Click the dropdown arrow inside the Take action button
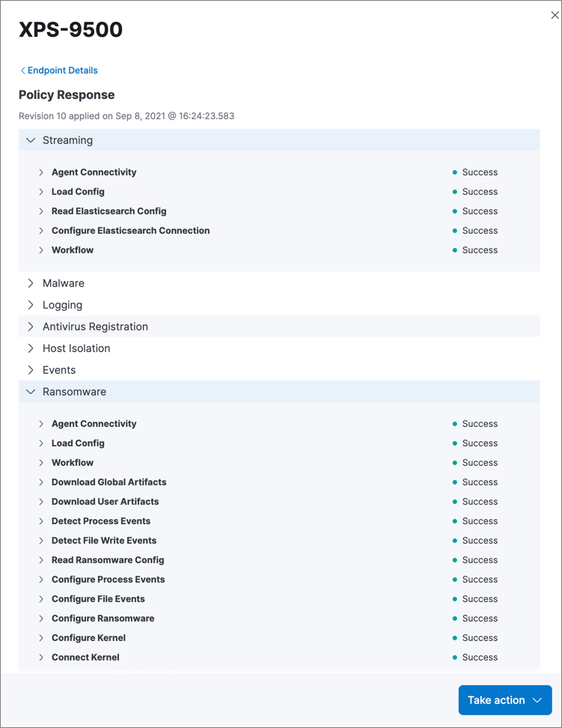 [x=537, y=700]
